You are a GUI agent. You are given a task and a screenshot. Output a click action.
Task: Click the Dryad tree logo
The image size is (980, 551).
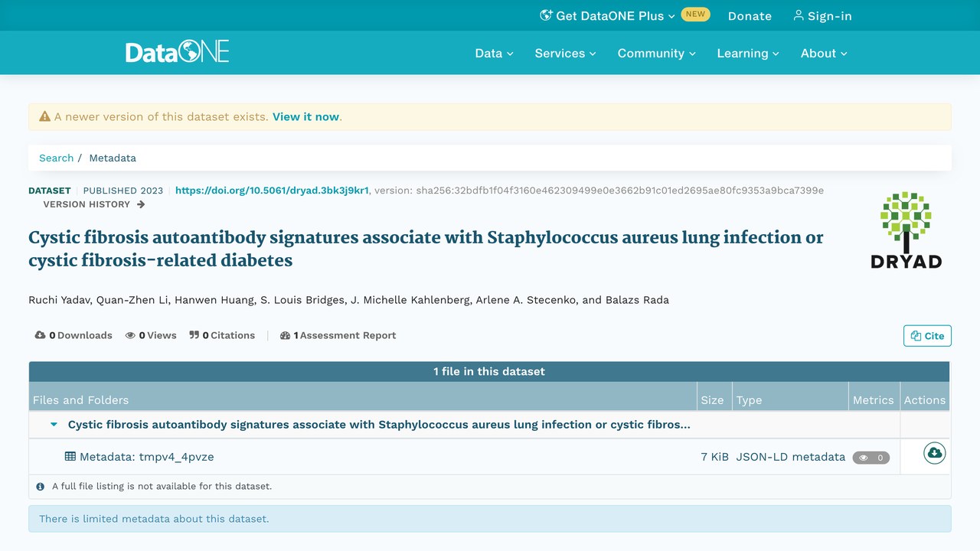(906, 230)
